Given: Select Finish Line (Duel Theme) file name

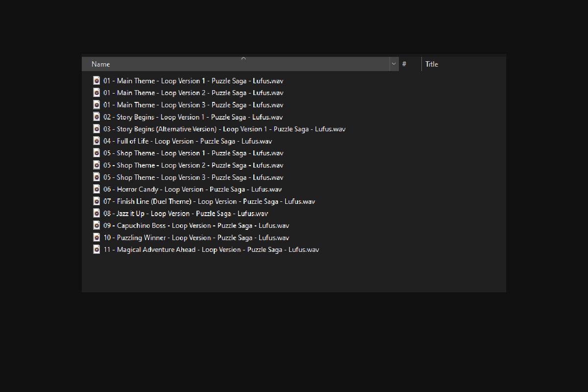Looking at the screenshot, I should tap(209, 201).
